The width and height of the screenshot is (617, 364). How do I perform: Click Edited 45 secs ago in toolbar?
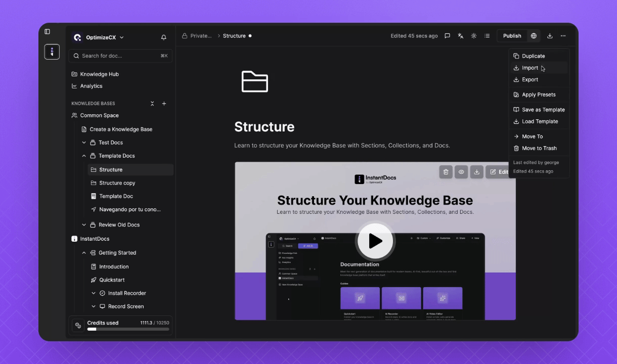coord(414,36)
